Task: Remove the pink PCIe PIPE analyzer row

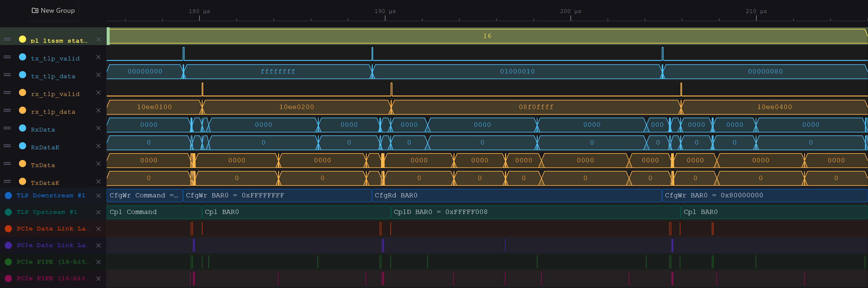Action: tap(98, 279)
